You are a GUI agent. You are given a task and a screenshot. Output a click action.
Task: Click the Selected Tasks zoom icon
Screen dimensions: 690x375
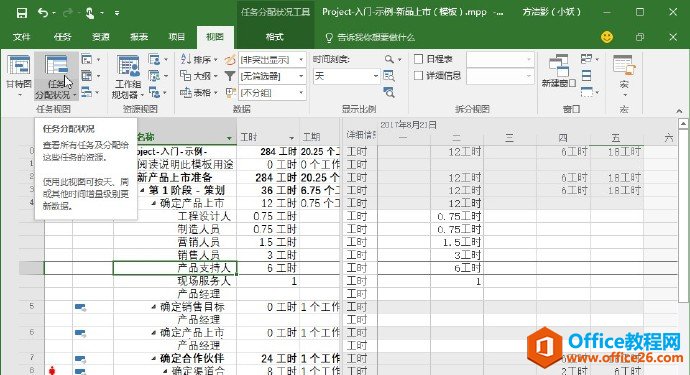point(389,92)
